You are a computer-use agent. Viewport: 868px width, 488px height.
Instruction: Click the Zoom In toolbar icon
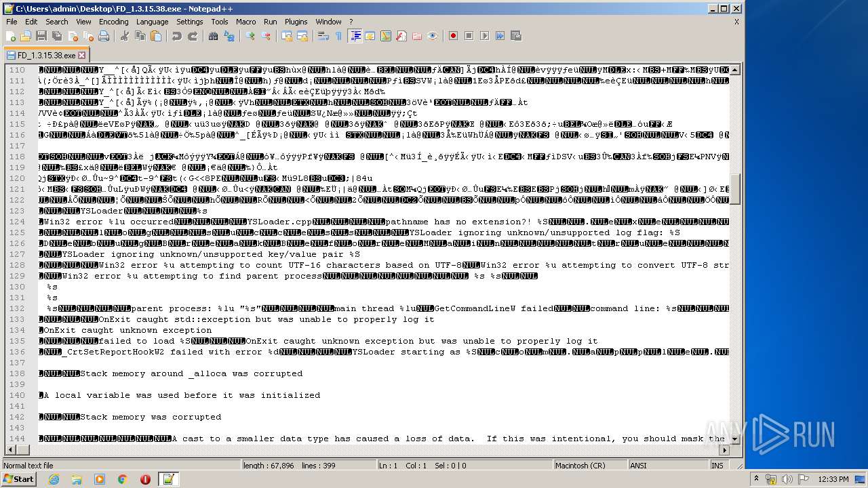tap(250, 36)
